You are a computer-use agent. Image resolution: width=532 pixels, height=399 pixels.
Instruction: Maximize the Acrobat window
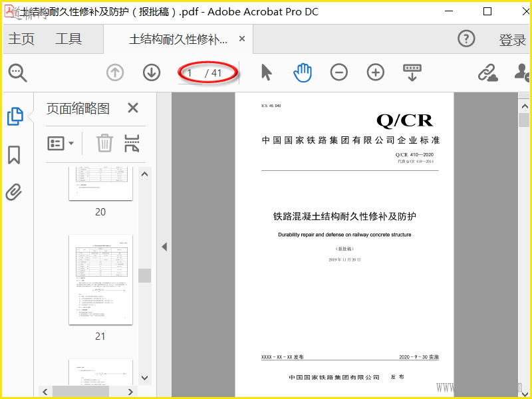[x=487, y=11]
